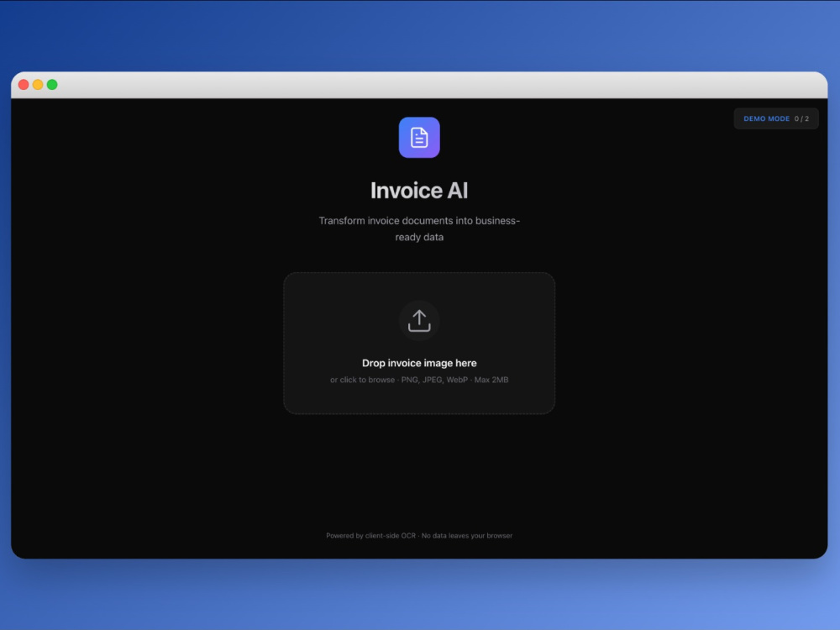The image size is (840, 630).
Task: Maximize the window with the green button
Action: click(52, 85)
